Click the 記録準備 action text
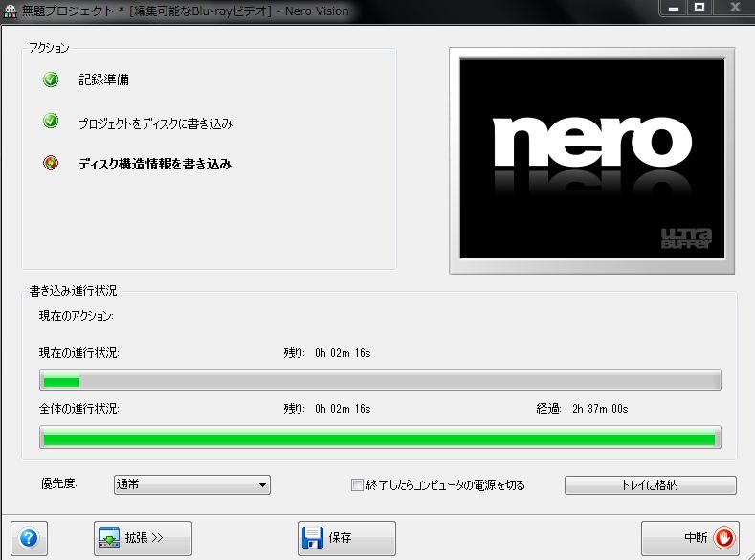This screenshot has width=755, height=560. [x=103, y=79]
